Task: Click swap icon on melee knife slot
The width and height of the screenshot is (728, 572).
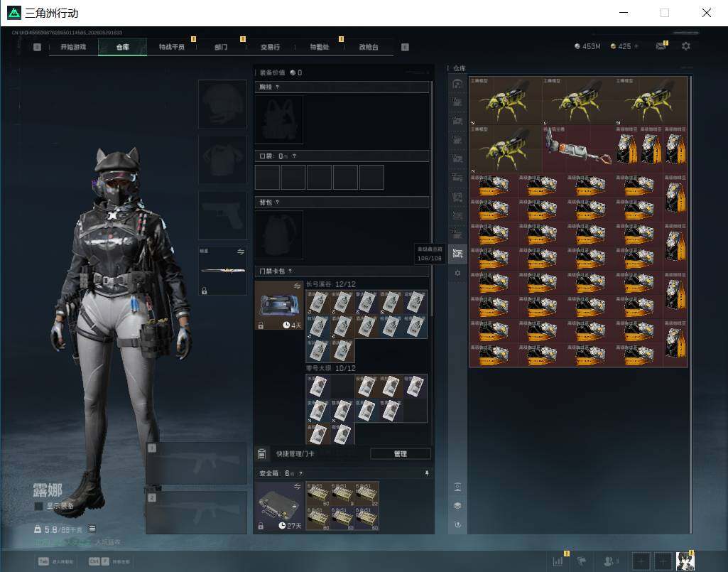Action: pos(241,252)
